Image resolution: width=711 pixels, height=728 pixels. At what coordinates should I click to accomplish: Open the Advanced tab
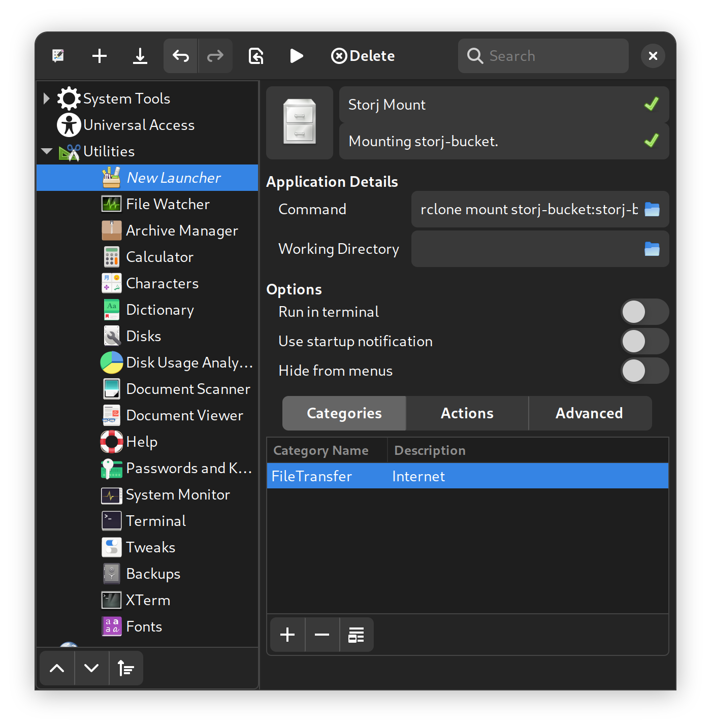click(590, 413)
